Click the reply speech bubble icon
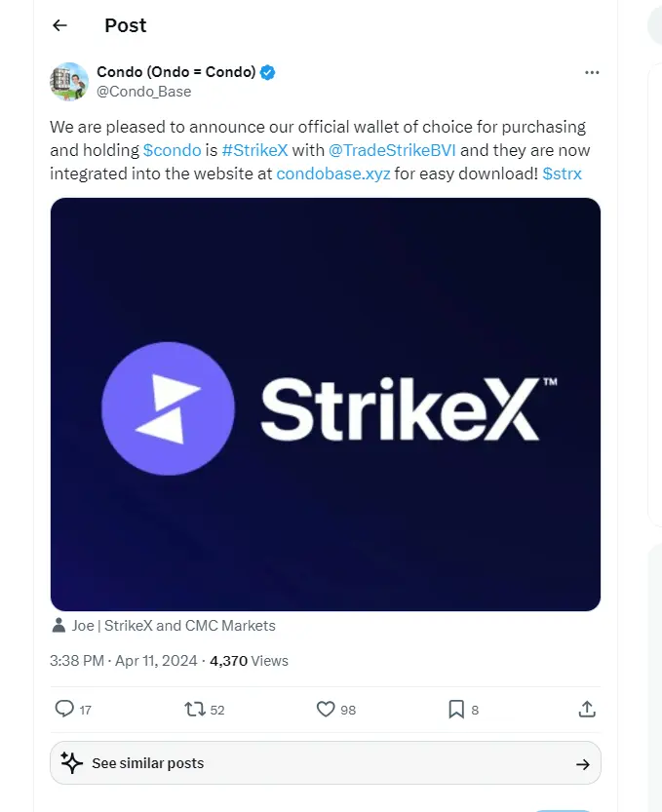The height and width of the screenshot is (812, 662). coord(64,710)
